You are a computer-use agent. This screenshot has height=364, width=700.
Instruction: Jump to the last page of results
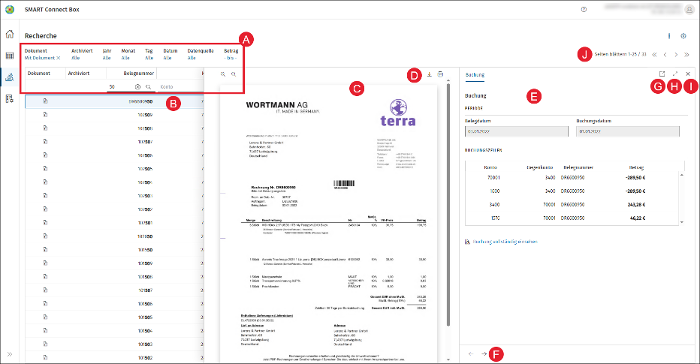[x=687, y=54]
